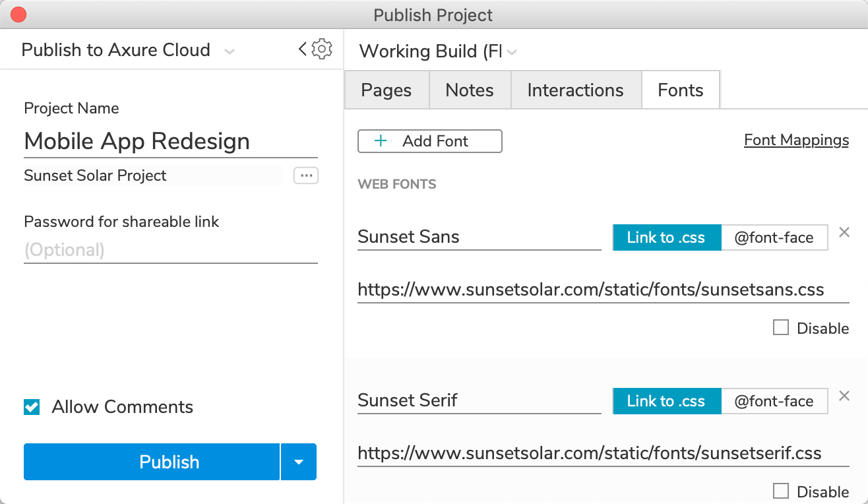Open the Notes tab
The image size is (868, 504).
tap(470, 90)
